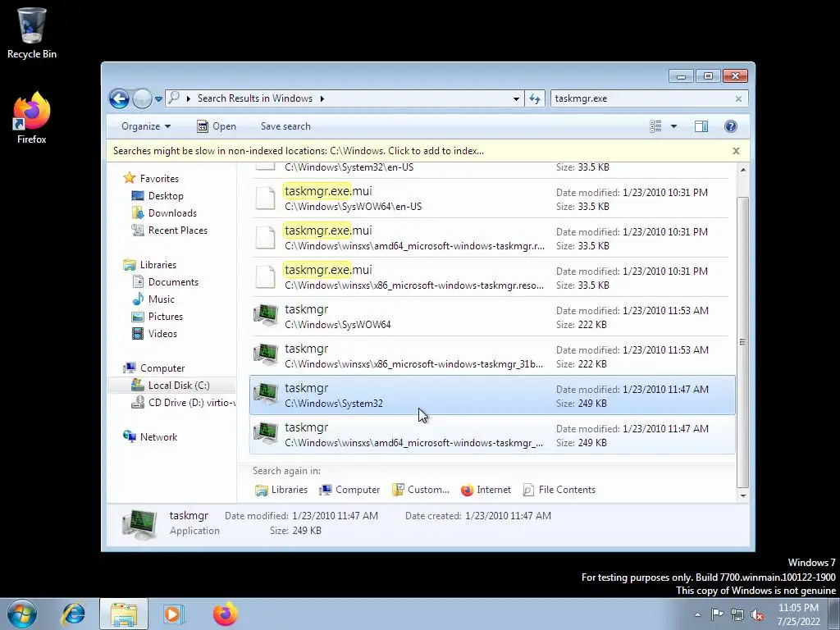This screenshot has width=840, height=630.
Task: Open the Music library
Action: pos(162,299)
